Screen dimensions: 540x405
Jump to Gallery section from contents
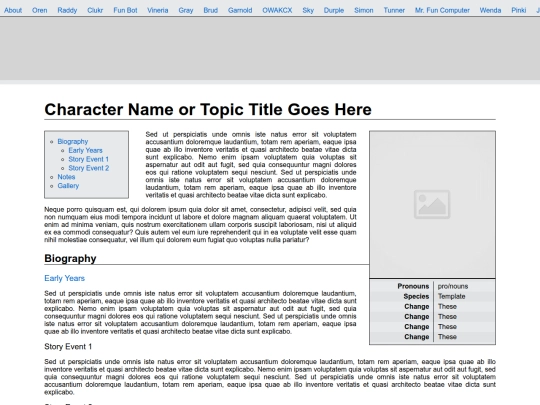tap(68, 186)
